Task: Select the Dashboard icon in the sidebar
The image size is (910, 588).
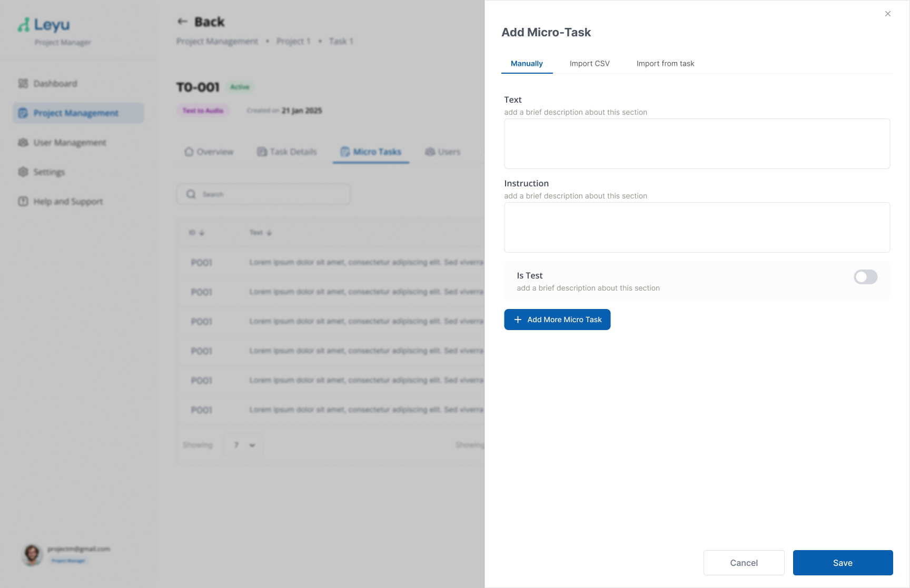Action: tap(23, 83)
